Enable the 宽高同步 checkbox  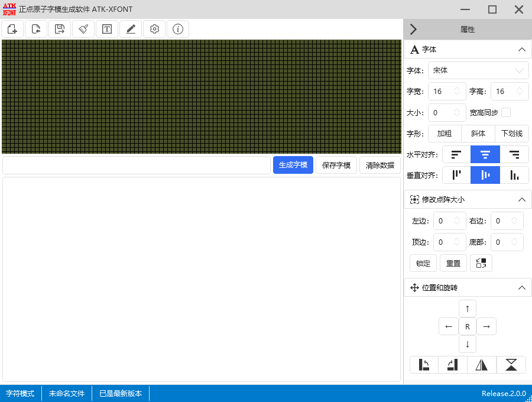pos(506,113)
